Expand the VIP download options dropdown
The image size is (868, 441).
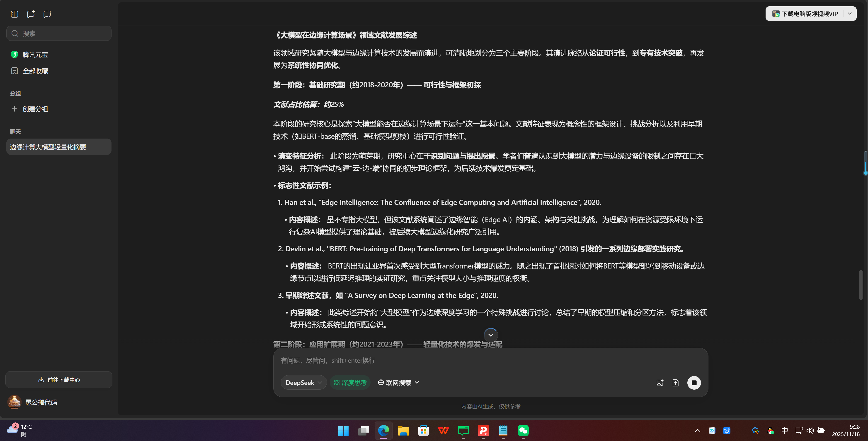[850, 13]
